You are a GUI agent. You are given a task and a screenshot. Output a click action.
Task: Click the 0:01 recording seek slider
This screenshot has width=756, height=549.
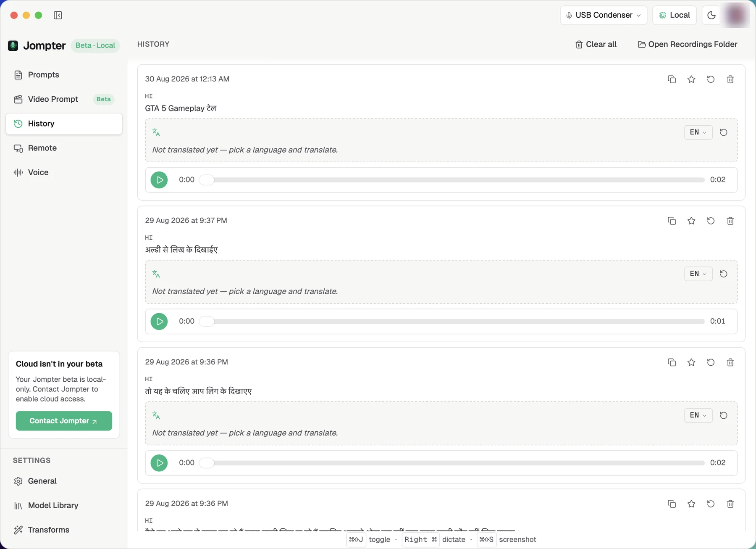(452, 322)
